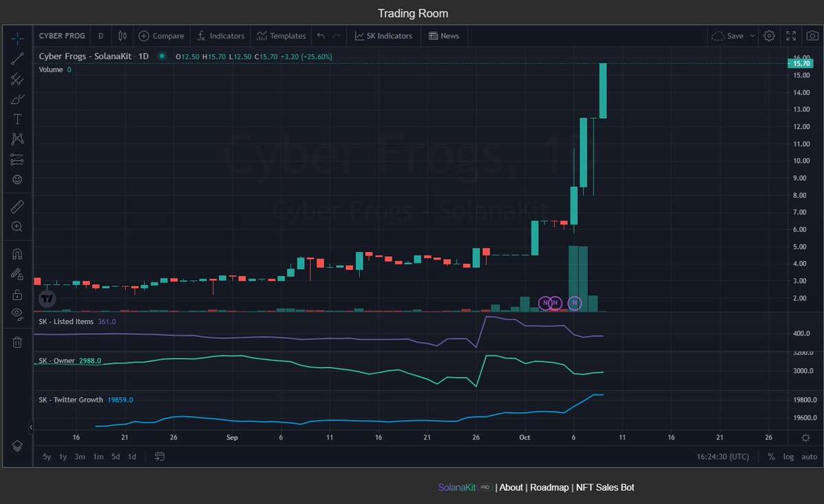Select the brush drawing tool
Viewport: 824px width, 504px height.
pos(17,100)
